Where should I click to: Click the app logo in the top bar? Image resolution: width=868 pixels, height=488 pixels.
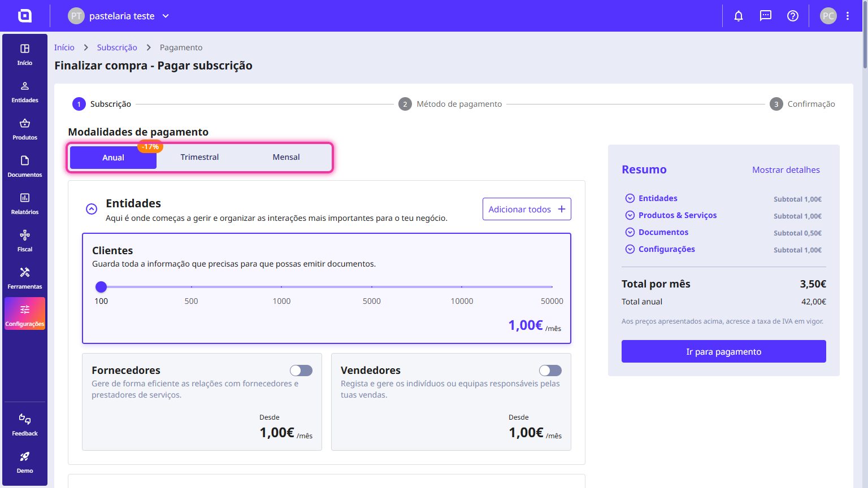(x=25, y=16)
